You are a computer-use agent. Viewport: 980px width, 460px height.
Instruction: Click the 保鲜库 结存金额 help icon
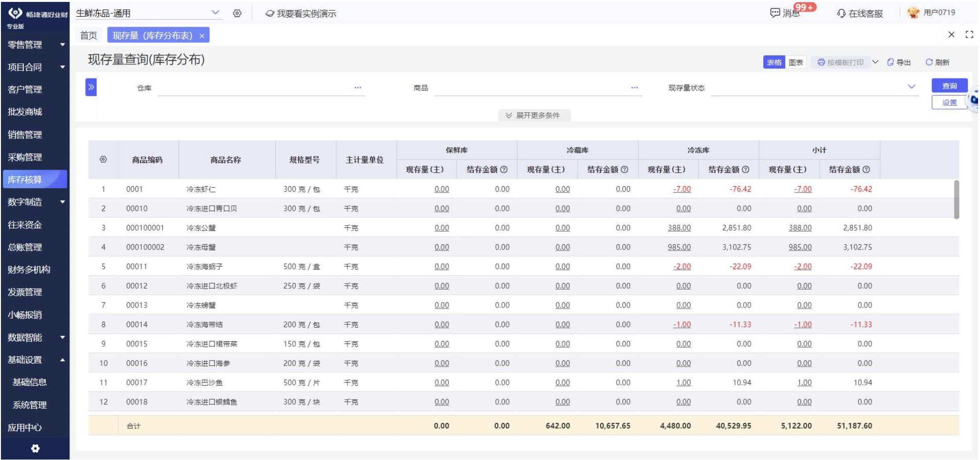[504, 170]
